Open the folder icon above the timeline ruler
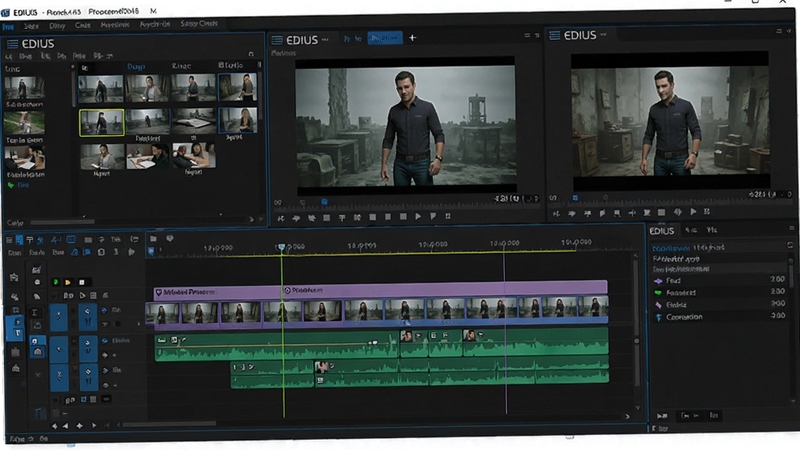 (153, 238)
